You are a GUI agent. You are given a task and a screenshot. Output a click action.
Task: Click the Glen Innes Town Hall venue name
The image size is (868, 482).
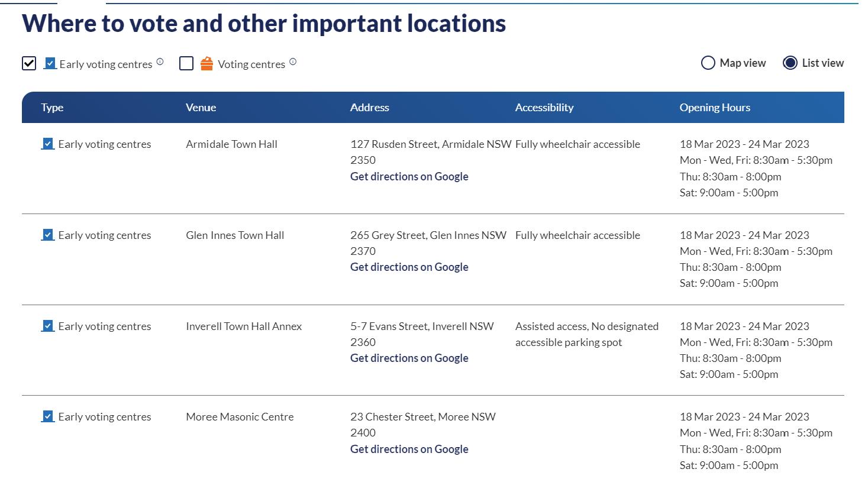[235, 235]
